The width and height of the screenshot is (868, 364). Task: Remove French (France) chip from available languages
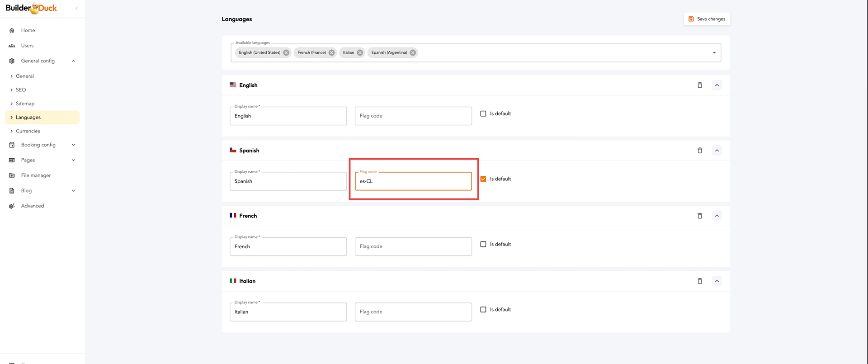[331, 52]
